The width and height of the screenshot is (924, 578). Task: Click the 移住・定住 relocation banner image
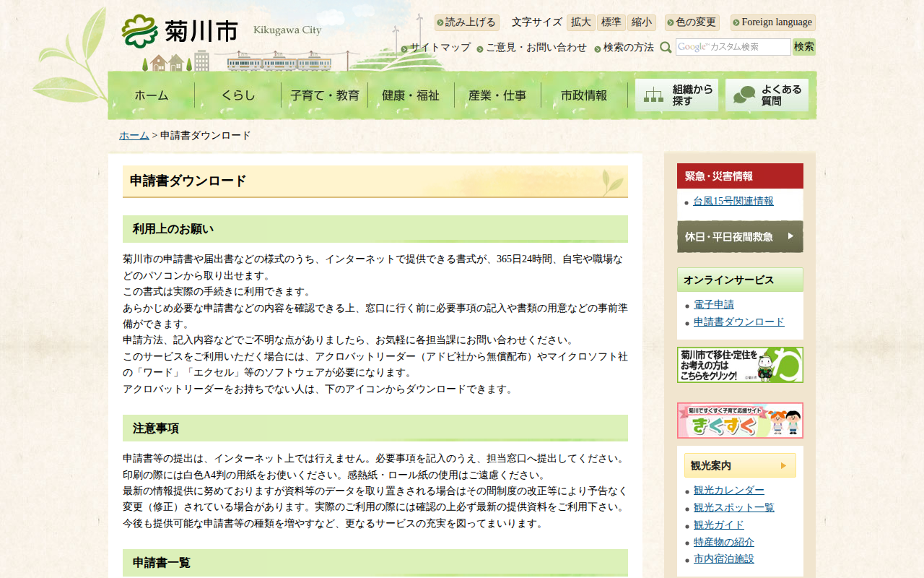click(x=740, y=365)
